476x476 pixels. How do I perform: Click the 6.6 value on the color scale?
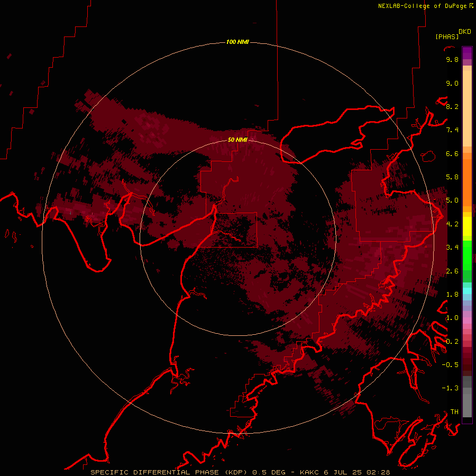[452, 153]
